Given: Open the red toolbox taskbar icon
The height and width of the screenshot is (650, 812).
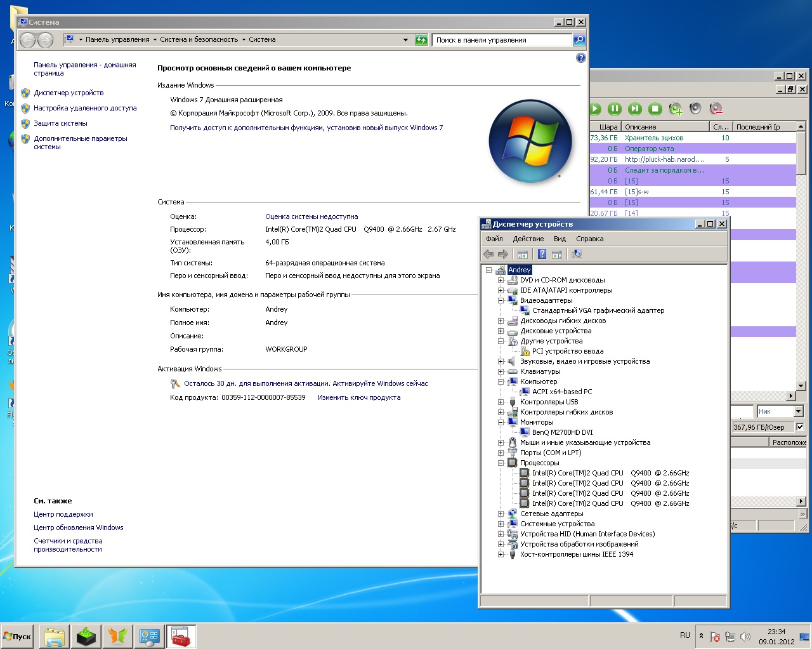Looking at the screenshot, I should [181, 637].
